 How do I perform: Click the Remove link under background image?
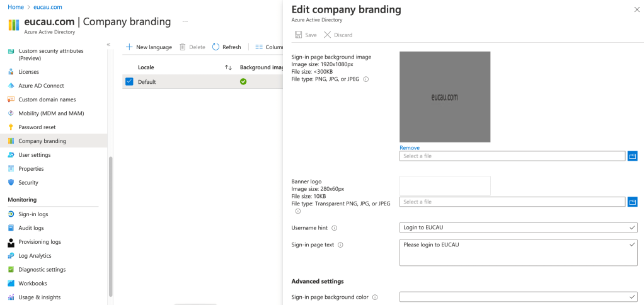[409, 148]
